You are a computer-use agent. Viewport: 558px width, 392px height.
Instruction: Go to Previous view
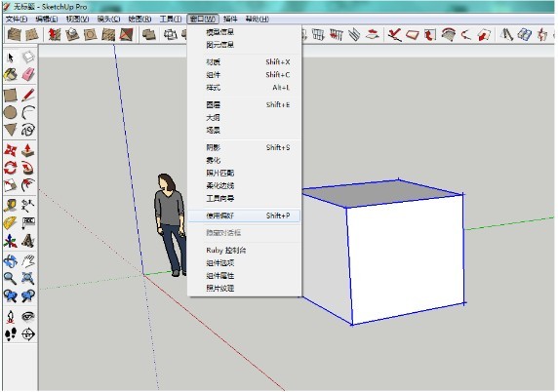(11, 295)
